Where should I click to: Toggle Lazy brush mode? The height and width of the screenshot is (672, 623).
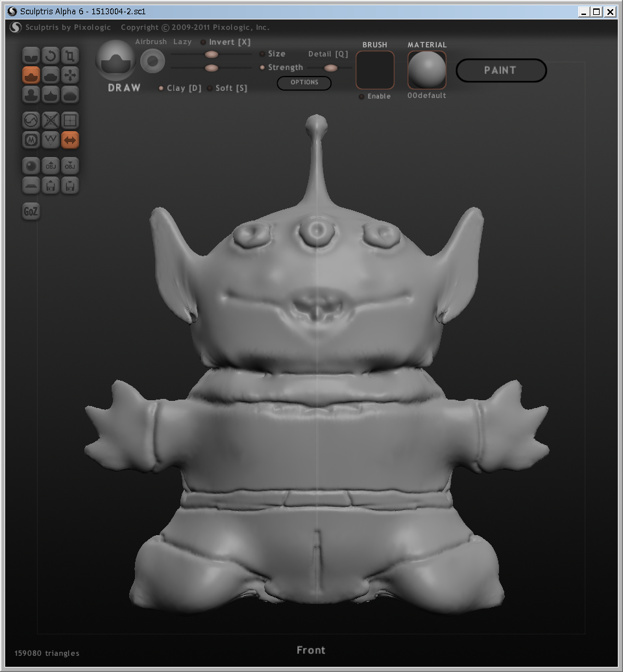tap(182, 42)
